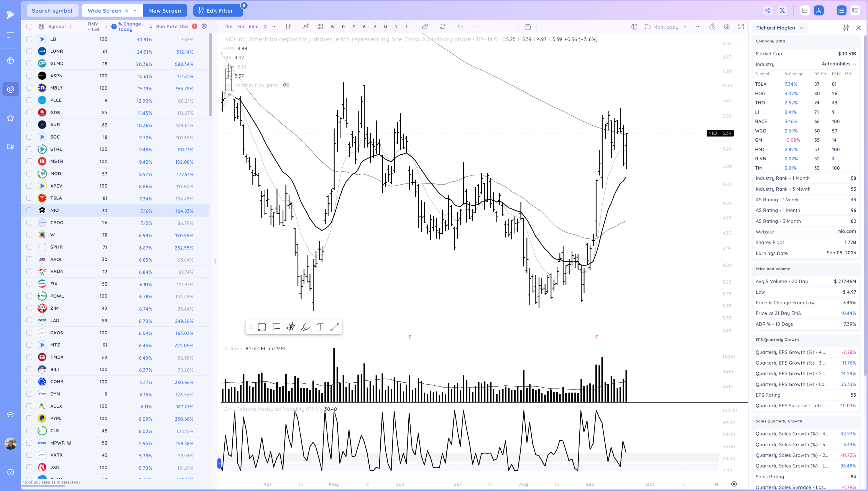The width and height of the screenshot is (868, 491).
Task: Select the text drawing tool
Action: pyautogui.click(x=320, y=327)
